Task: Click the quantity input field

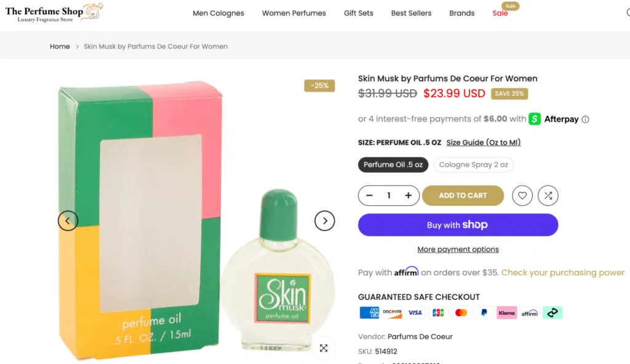Action: 389,196
